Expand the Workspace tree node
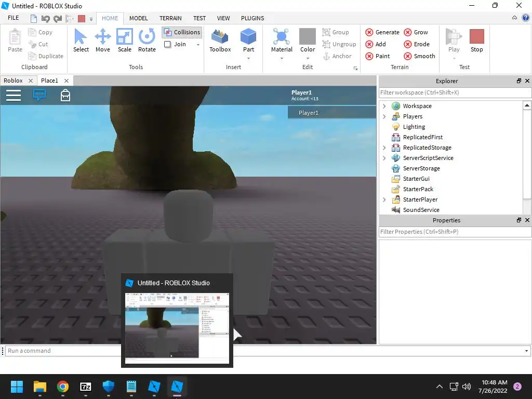Screen dimensions: 532x399 (x=384, y=106)
